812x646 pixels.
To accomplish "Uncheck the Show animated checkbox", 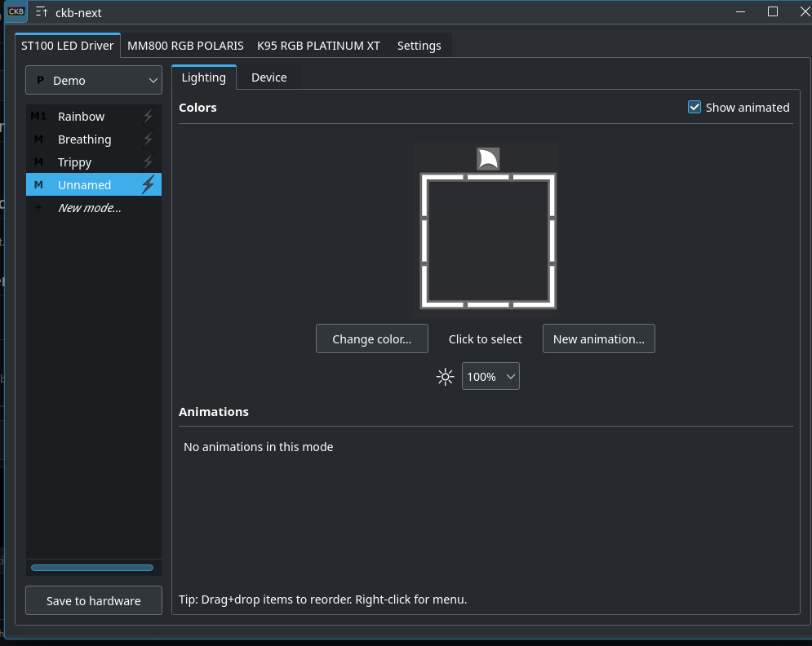I will click(x=694, y=107).
